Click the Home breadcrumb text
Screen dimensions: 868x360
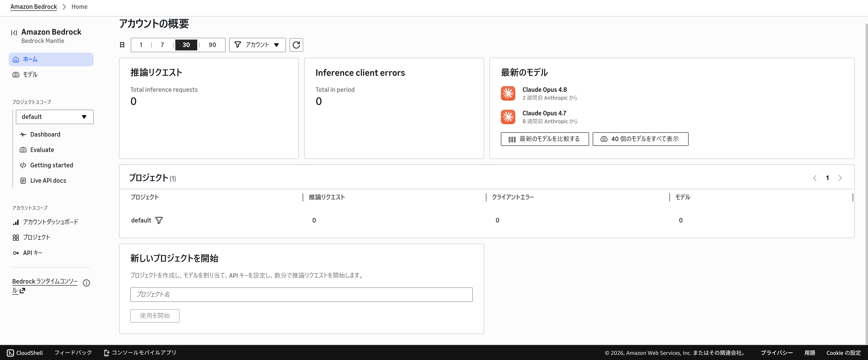coord(80,7)
